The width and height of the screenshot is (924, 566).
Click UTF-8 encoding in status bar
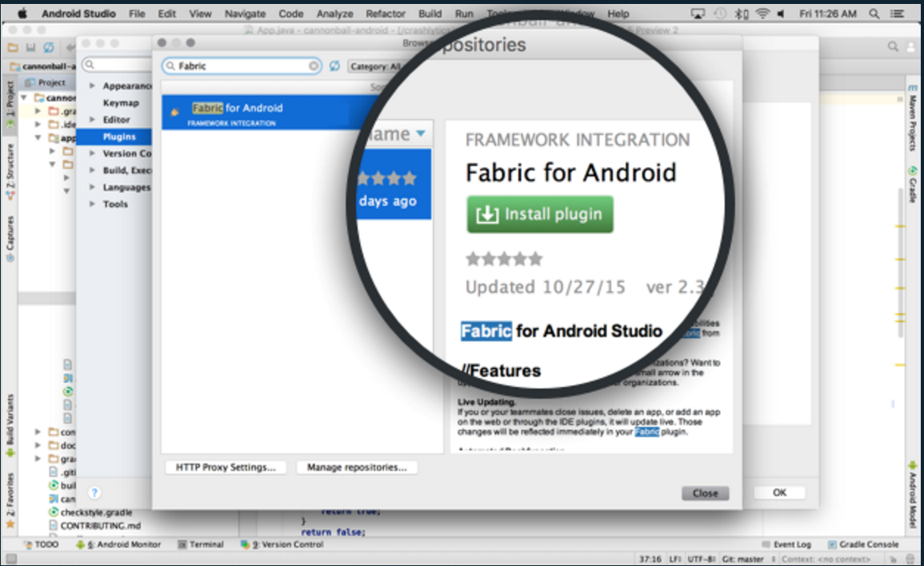click(702, 559)
